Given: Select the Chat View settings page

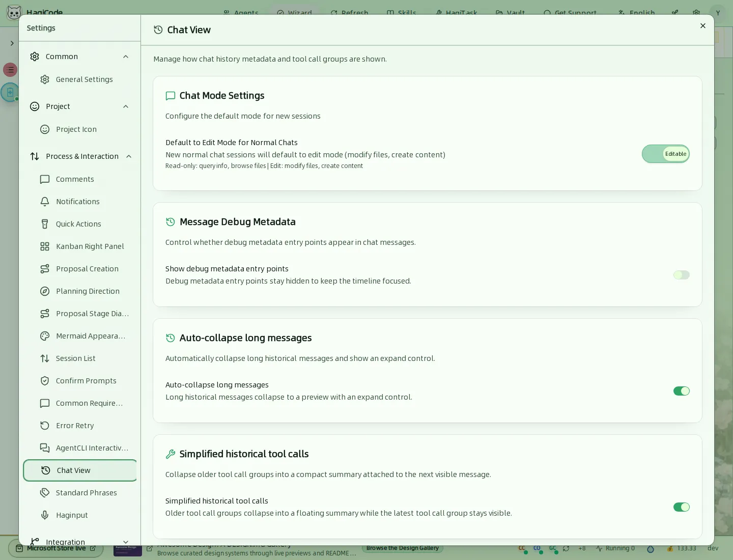Looking at the screenshot, I should click(x=80, y=470).
